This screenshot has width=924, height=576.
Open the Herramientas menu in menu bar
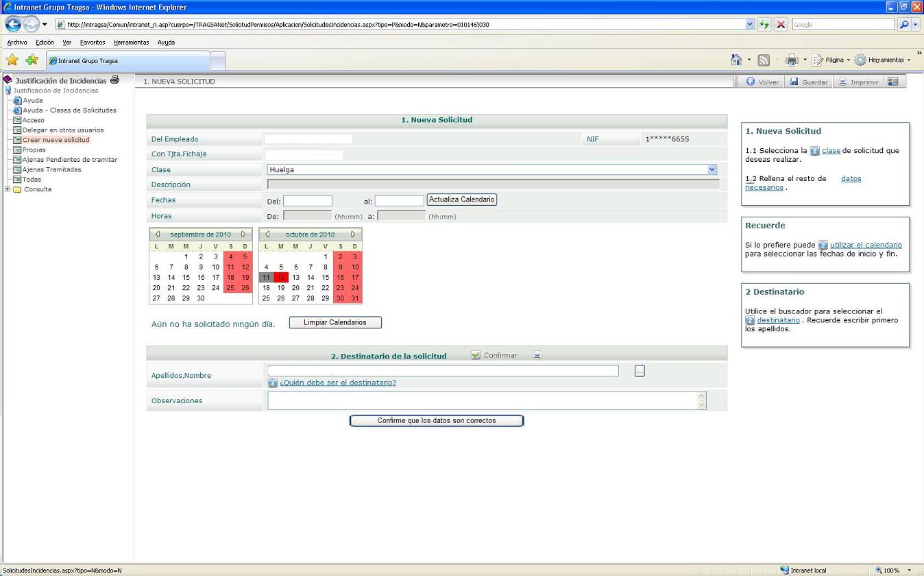point(131,43)
